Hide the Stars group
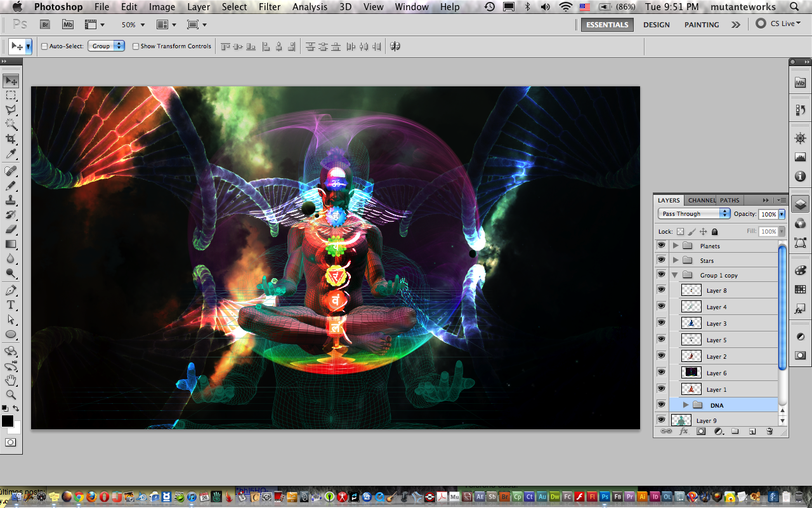This screenshot has height=508, width=812. pyautogui.click(x=662, y=260)
